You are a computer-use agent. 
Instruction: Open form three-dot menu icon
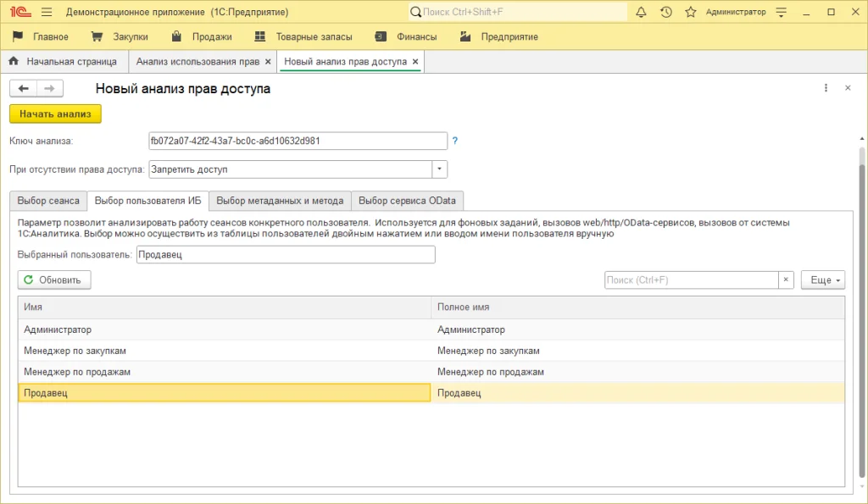coord(826,88)
